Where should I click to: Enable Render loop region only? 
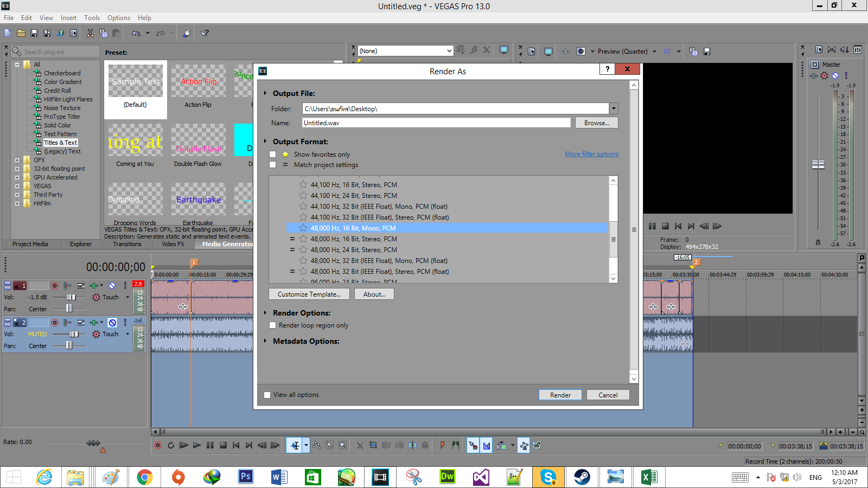(x=272, y=325)
